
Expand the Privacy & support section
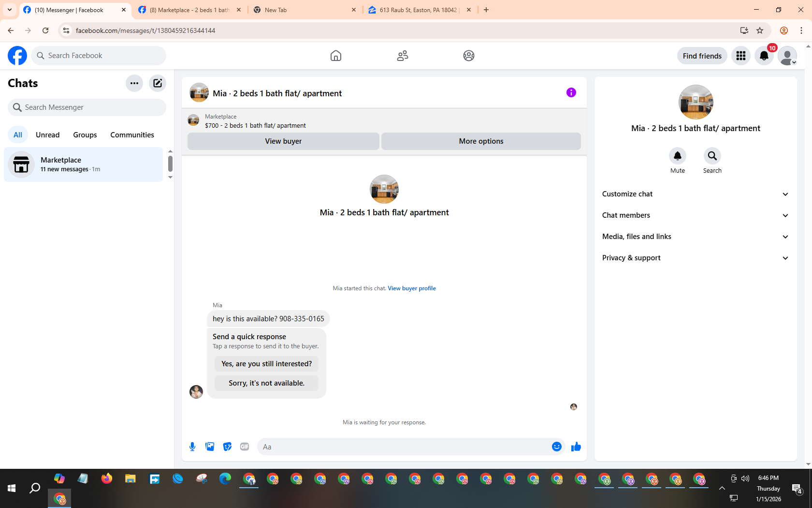coord(696,258)
